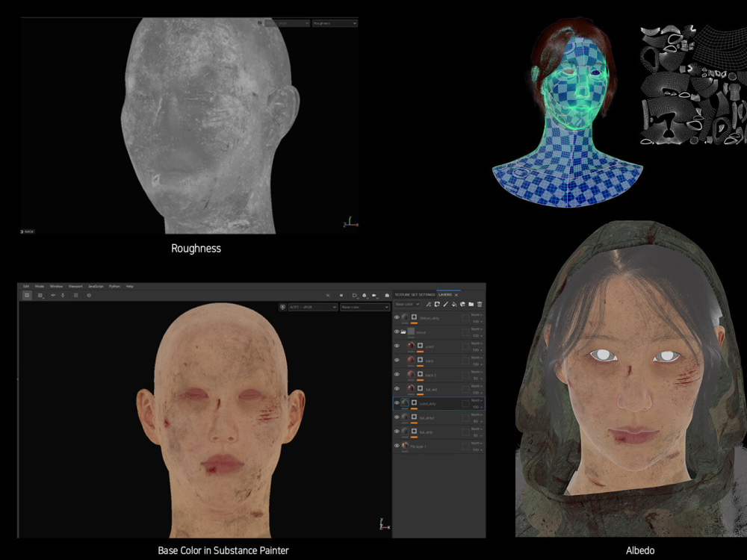Create a new folder with the folder icon

472,305
